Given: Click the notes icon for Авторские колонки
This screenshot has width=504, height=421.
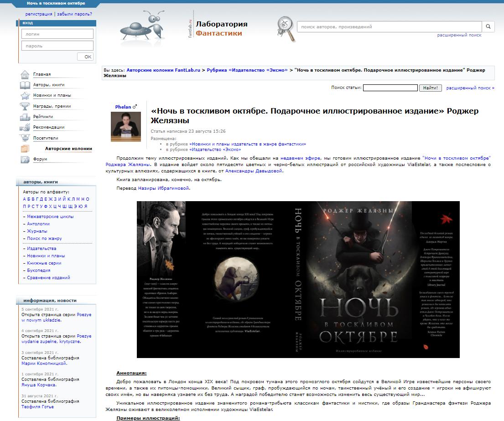Looking at the screenshot, I should pos(25,149).
